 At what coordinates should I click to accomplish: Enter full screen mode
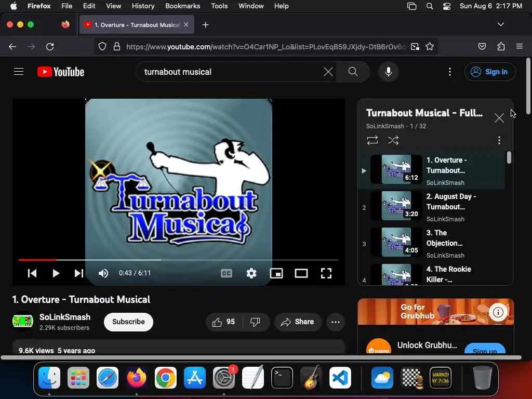click(326, 273)
